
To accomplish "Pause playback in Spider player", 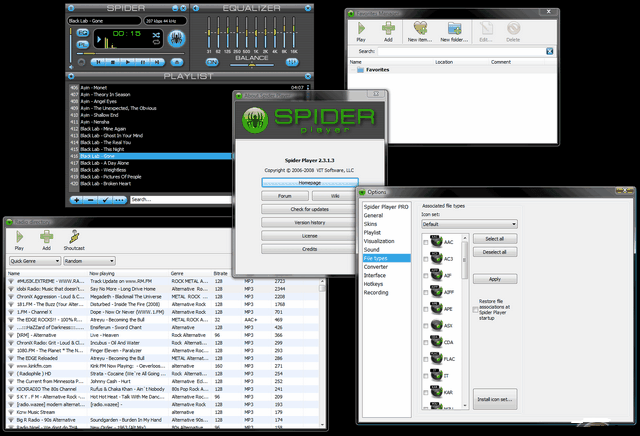I will 142,62.
